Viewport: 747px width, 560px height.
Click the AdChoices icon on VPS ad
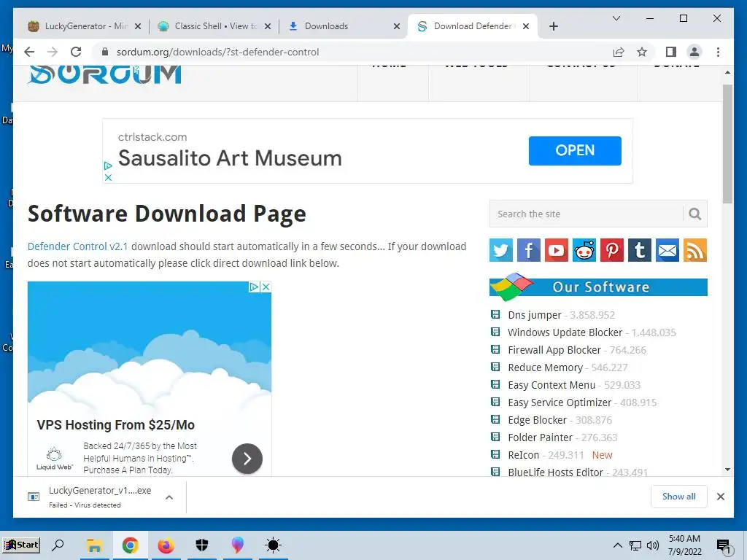[x=254, y=287]
